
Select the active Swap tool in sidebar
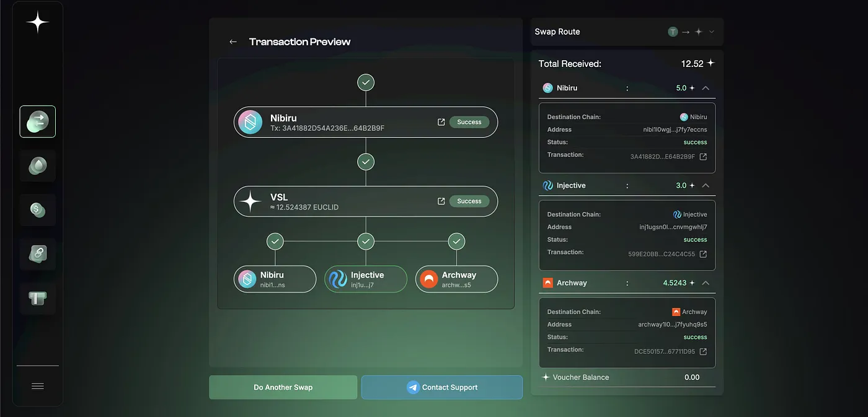click(37, 121)
